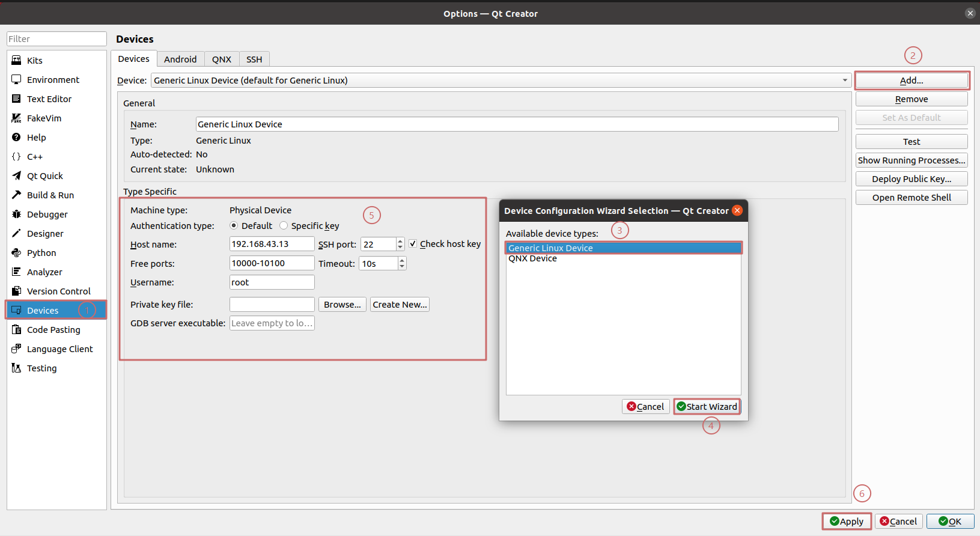This screenshot has width=980, height=536.
Task: Select the Debugger bug icon
Action: point(16,214)
